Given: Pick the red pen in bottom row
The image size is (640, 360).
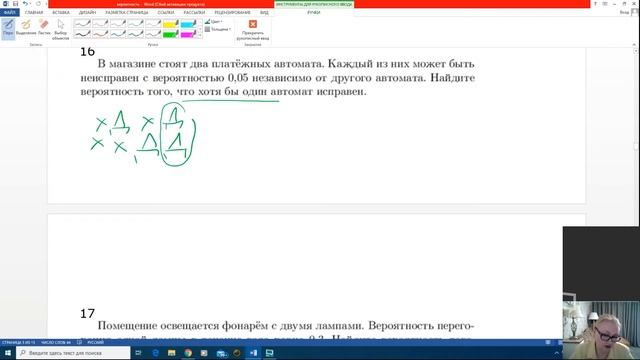Looking at the screenshot, I should (x=100, y=34).
